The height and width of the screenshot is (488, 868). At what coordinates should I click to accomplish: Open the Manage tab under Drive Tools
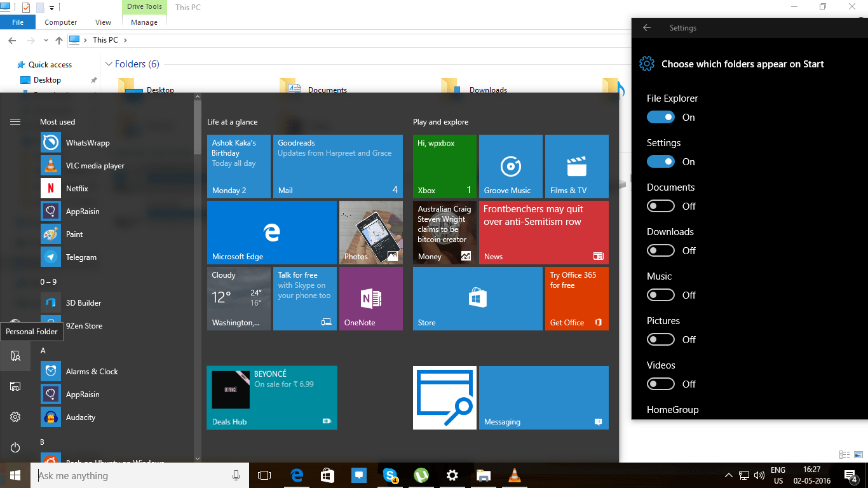coord(144,22)
